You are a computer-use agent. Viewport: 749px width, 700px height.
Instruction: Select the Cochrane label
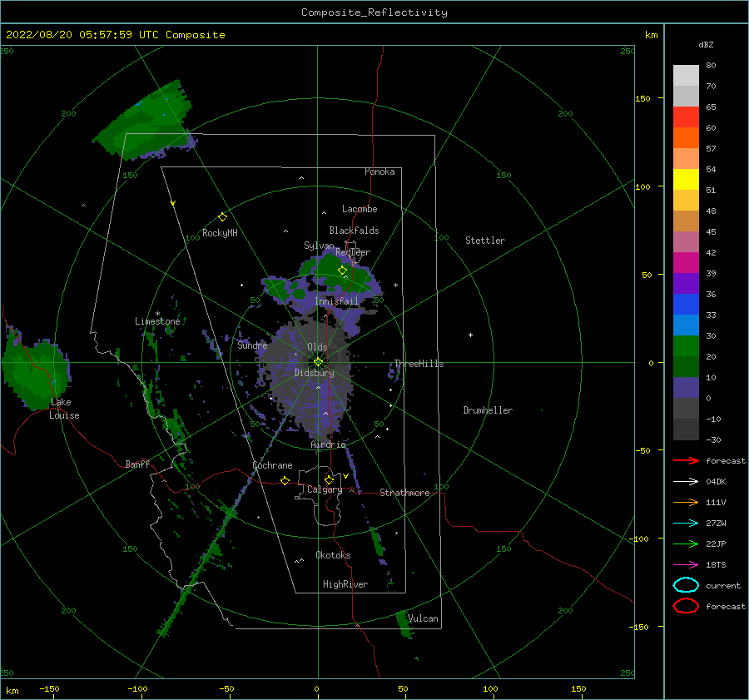[x=272, y=465]
